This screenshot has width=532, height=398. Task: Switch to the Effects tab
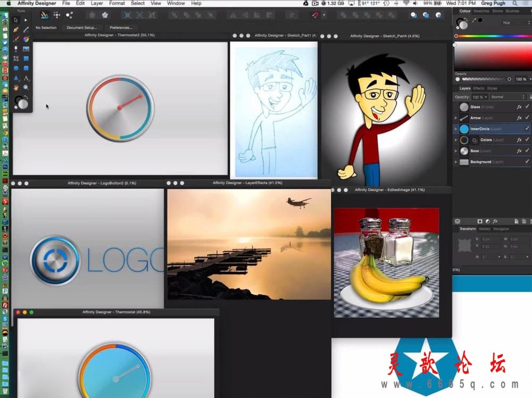click(478, 88)
